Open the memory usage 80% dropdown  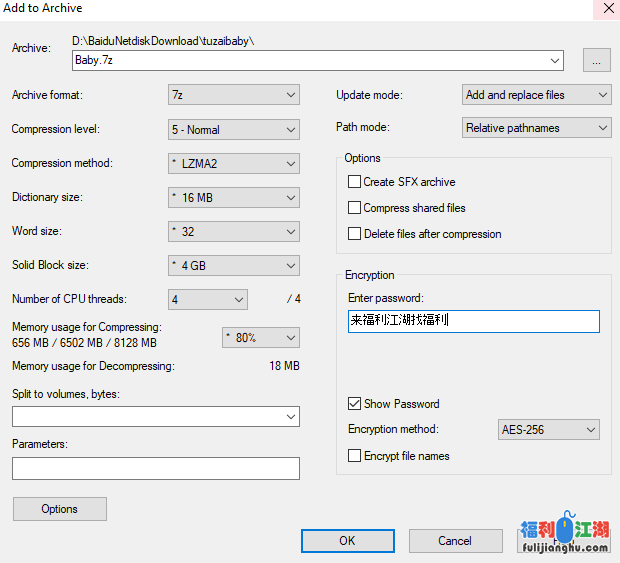coord(260,338)
